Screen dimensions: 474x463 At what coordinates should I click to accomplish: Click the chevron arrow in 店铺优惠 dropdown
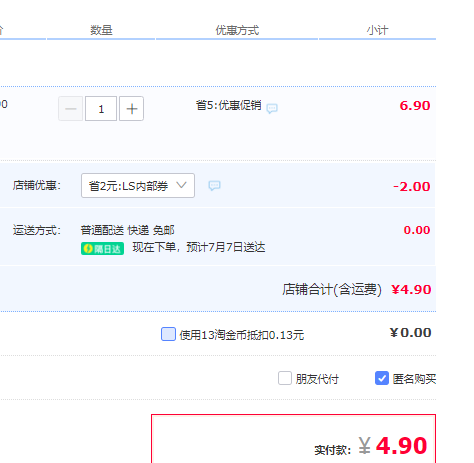click(x=181, y=185)
